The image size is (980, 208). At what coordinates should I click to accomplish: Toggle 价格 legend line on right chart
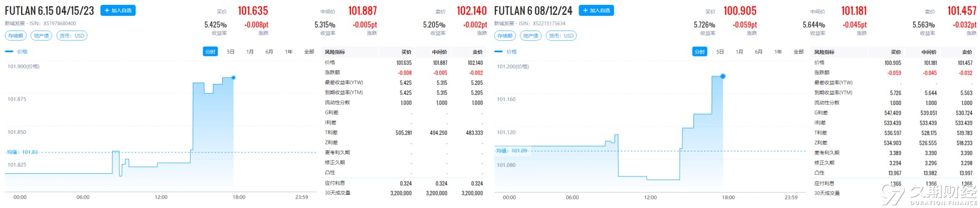(506, 52)
